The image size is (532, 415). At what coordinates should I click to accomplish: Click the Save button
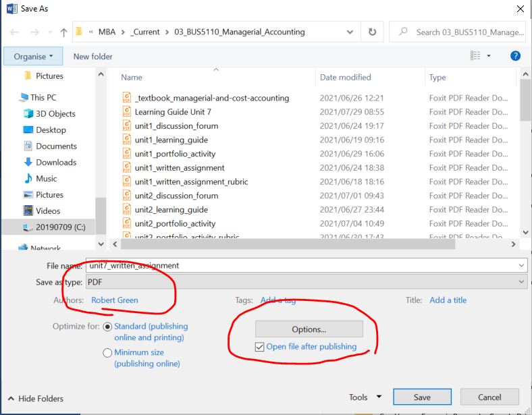pos(422,397)
